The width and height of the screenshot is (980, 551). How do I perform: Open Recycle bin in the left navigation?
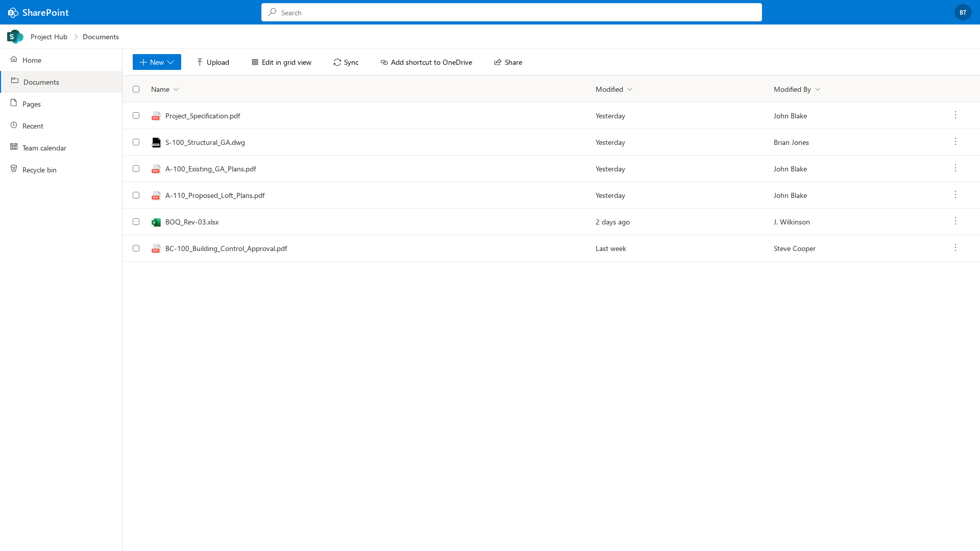61,169
